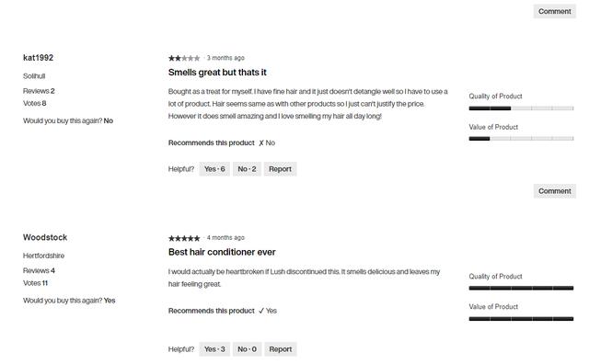Click the checkmark icon beside Recommends Yes
The height and width of the screenshot is (364, 589).
[x=261, y=311]
